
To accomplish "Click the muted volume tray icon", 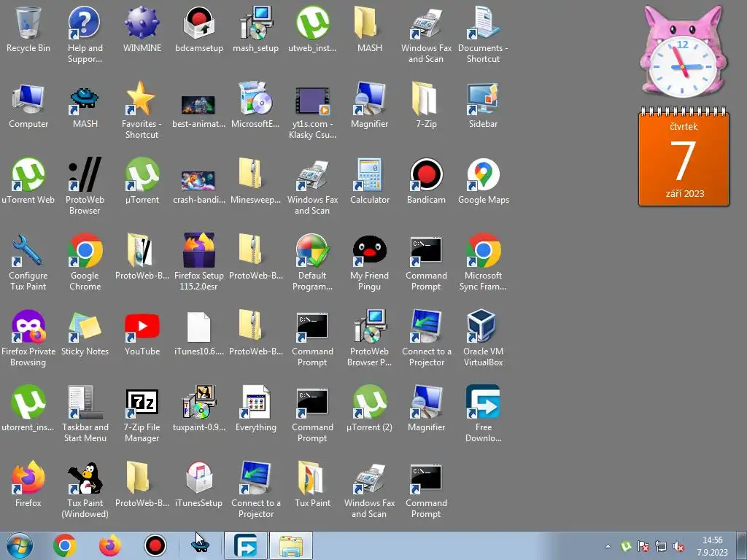I will click(x=678, y=546).
